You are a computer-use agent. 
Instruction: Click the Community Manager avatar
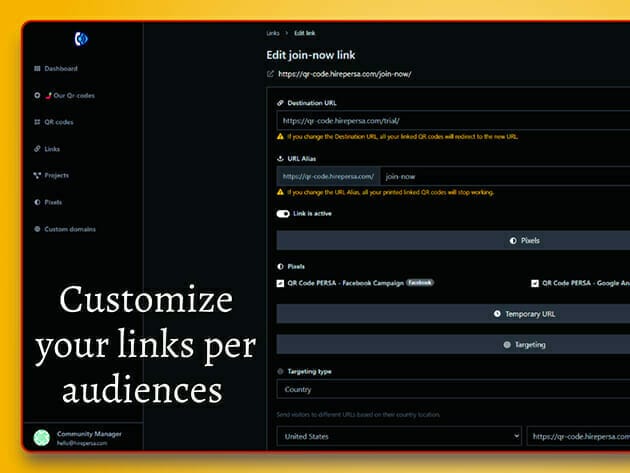[x=41, y=437]
